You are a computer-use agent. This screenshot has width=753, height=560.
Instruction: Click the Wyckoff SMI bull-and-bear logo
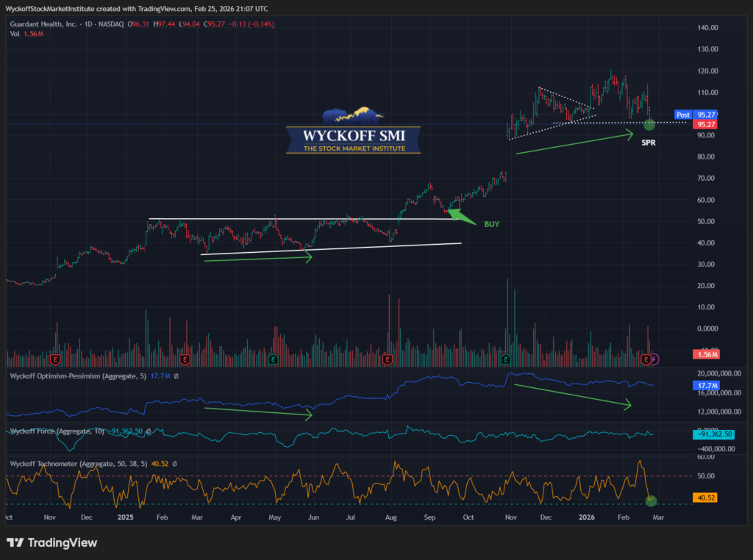(353, 115)
